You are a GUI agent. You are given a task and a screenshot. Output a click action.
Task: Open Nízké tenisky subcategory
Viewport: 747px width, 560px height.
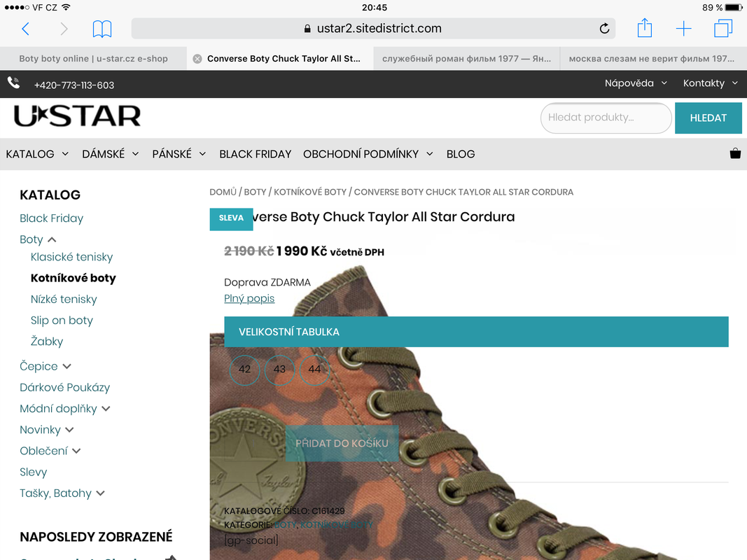coord(64,299)
